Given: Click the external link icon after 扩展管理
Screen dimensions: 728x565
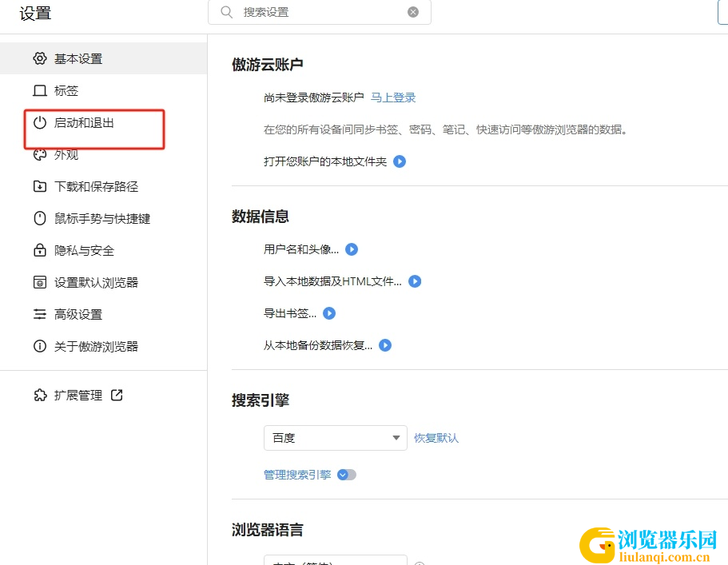Looking at the screenshot, I should click(x=117, y=395).
